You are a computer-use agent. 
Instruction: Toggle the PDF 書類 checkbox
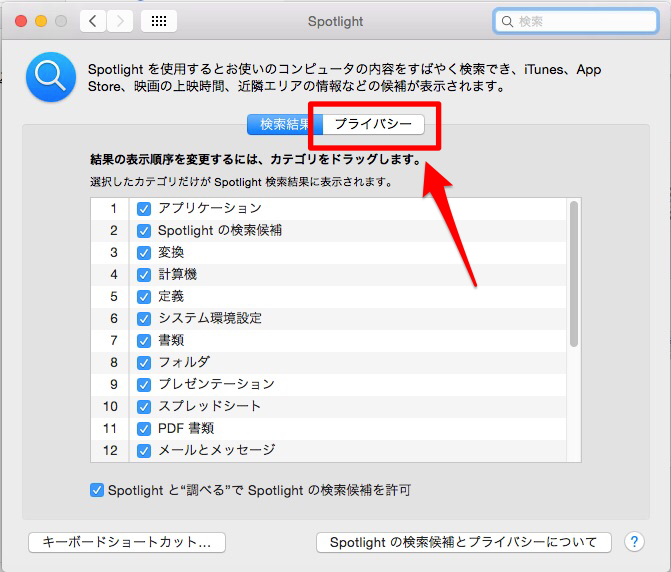point(144,429)
